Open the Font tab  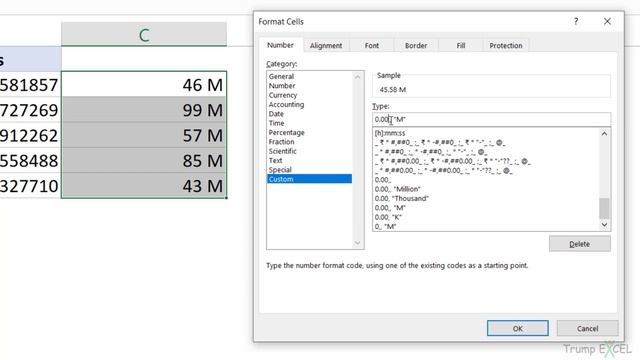pyautogui.click(x=371, y=45)
